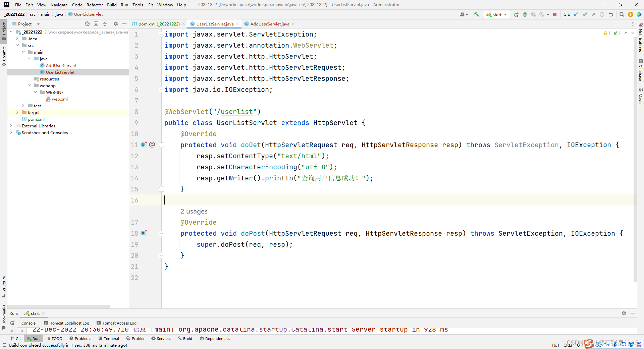This screenshot has height=349, width=644.
Task: Expand External Libraries node
Action: coord(11,126)
